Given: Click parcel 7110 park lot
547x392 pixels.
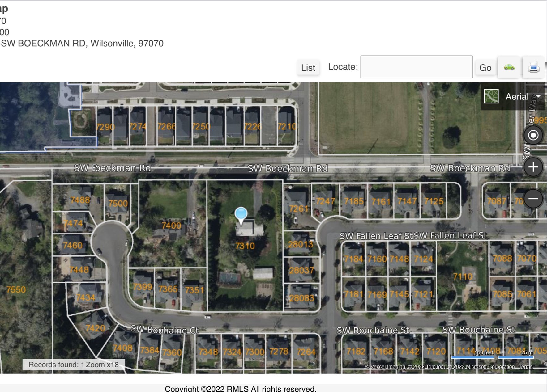Looking at the screenshot, I should [x=463, y=276].
